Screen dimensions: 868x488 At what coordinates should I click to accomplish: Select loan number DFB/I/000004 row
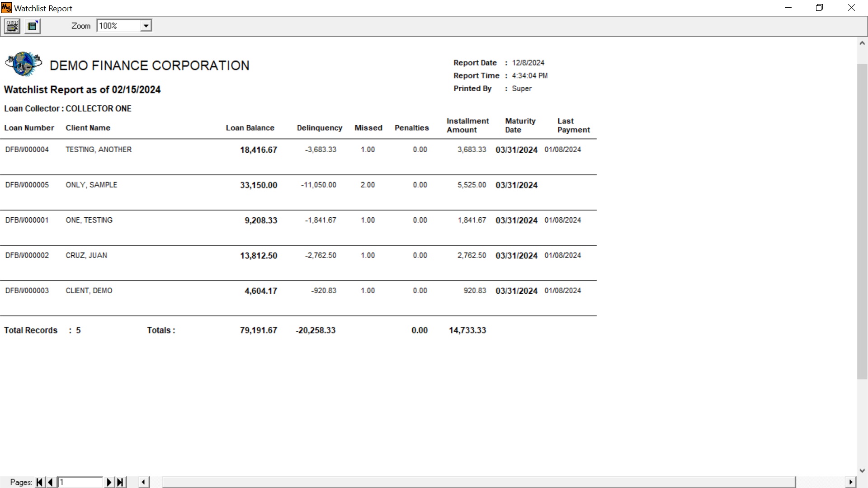(27, 150)
